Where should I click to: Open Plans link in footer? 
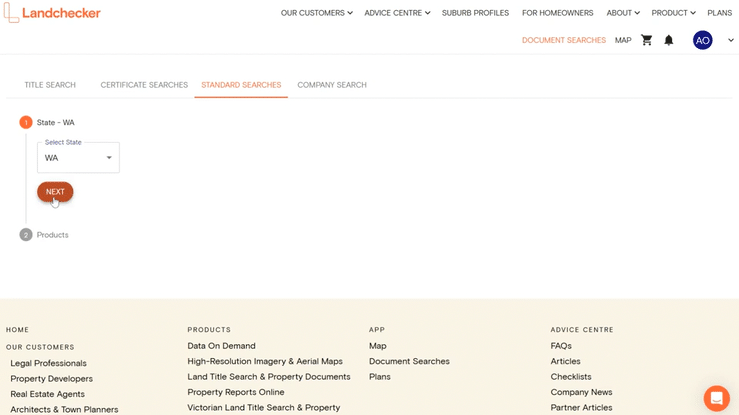click(380, 377)
